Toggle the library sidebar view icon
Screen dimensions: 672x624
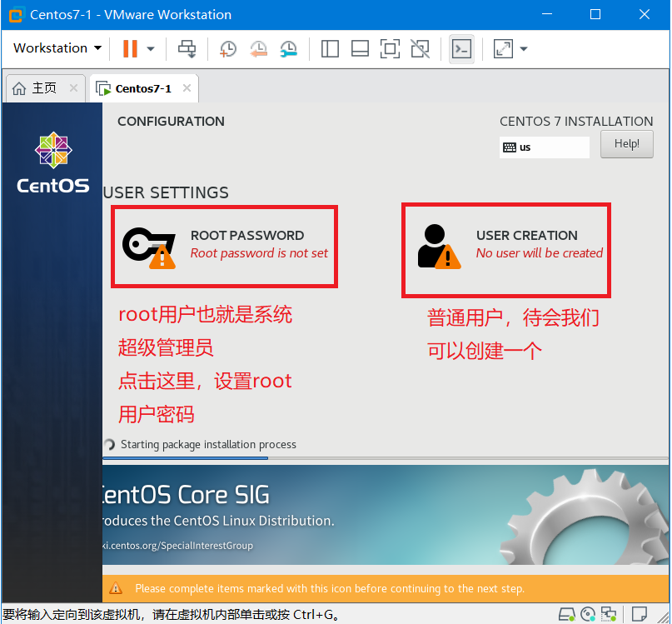pos(330,48)
